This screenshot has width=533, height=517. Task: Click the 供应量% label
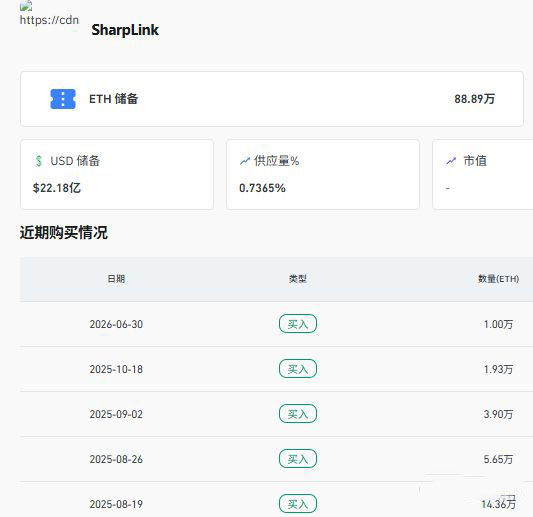click(x=277, y=161)
